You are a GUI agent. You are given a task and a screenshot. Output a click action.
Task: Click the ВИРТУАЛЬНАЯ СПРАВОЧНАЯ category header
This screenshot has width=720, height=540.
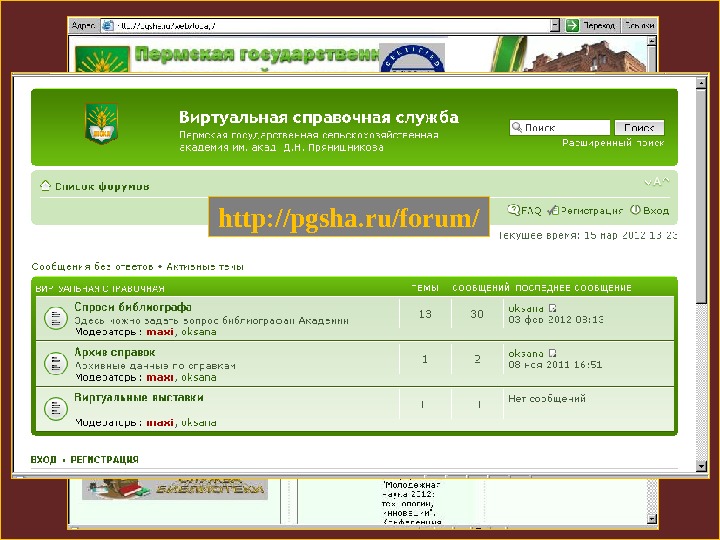100,289
